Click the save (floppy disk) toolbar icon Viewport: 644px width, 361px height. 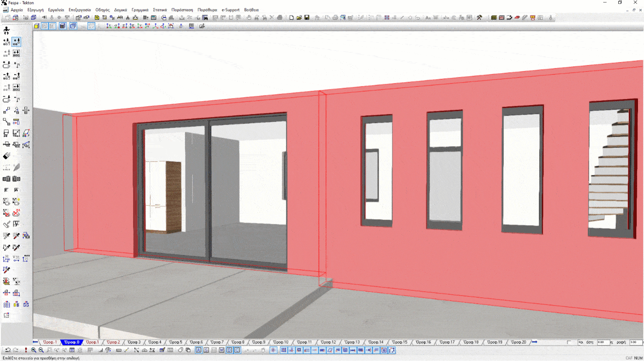coord(307,18)
